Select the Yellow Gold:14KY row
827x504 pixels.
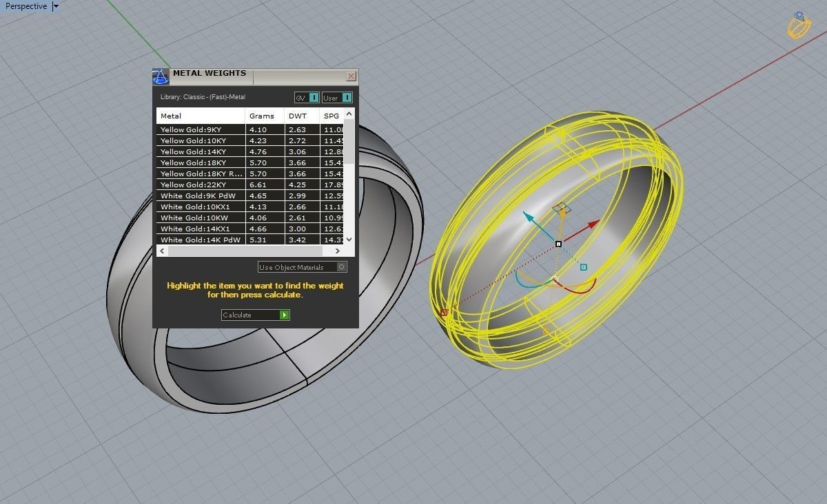250,151
